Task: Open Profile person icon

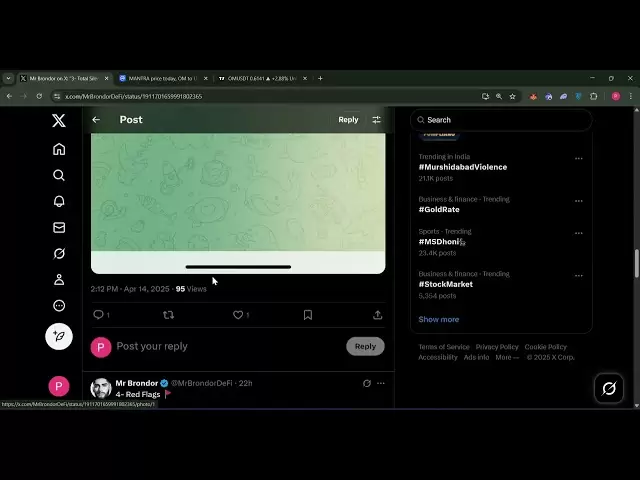Action: coord(59,280)
